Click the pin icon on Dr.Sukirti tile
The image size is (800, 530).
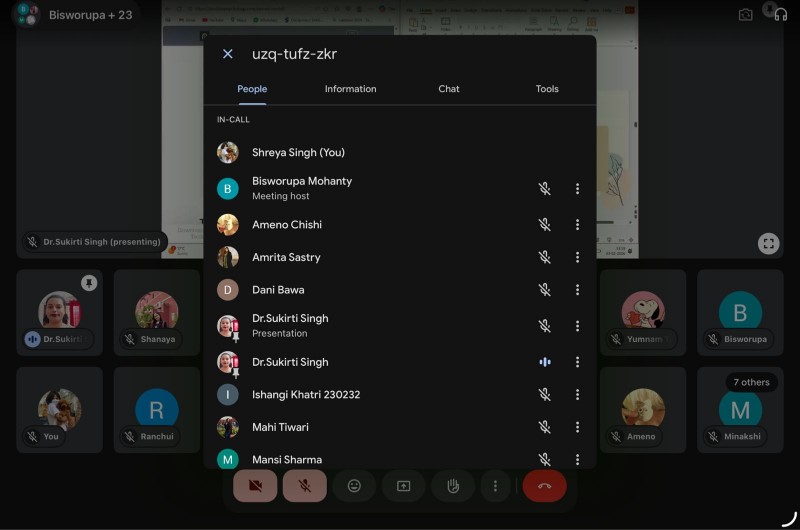click(89, 284)
